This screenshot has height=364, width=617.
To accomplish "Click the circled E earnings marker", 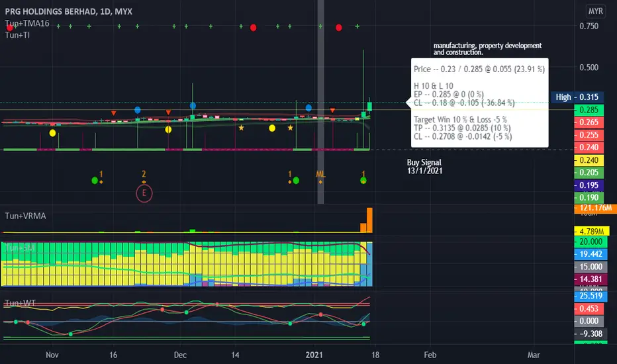I will tap(144, 193).
